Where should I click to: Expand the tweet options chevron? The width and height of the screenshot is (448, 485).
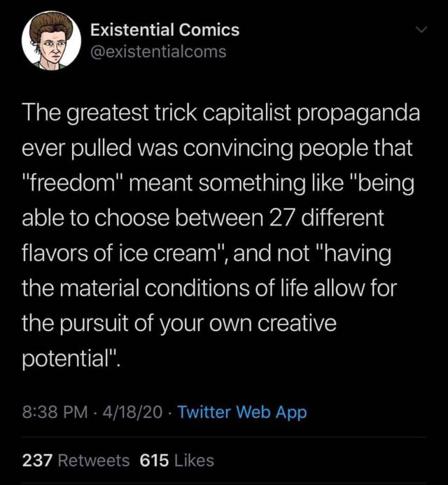(x=421, y=30)
